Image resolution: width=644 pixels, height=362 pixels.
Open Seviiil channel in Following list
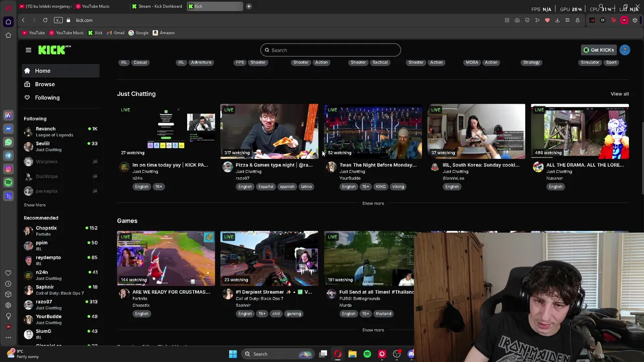click(61, 146)
